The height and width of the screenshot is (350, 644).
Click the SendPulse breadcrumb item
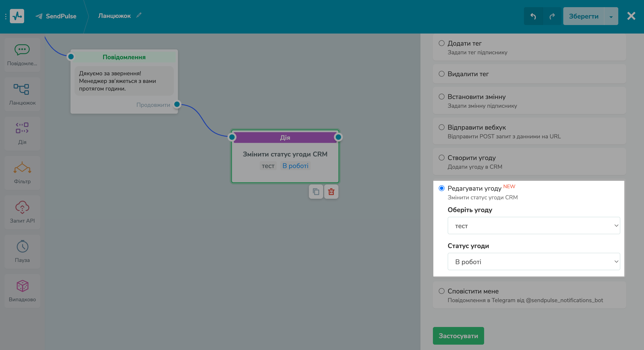tap(56, 16)
